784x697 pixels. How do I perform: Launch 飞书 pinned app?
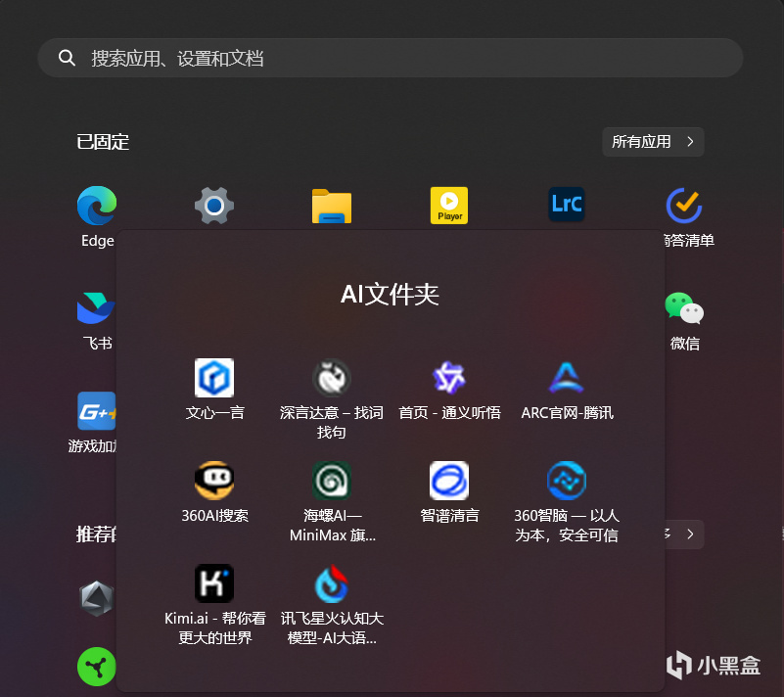tap(96, 308)
